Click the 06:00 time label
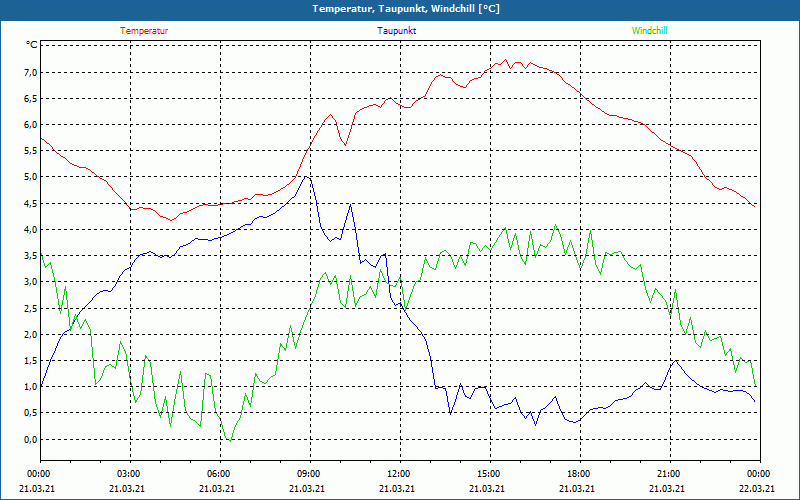Viewport: 800px width, 500px height. (220, 474)
